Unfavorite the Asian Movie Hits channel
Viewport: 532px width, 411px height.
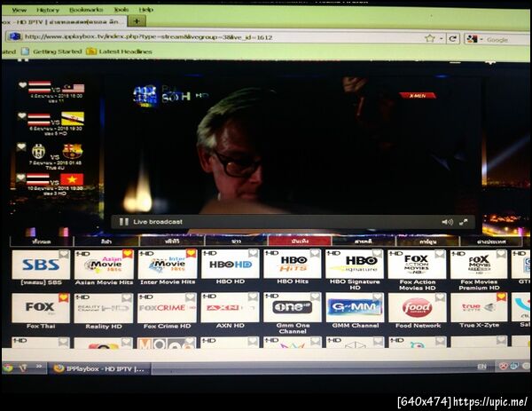[127, 254]
